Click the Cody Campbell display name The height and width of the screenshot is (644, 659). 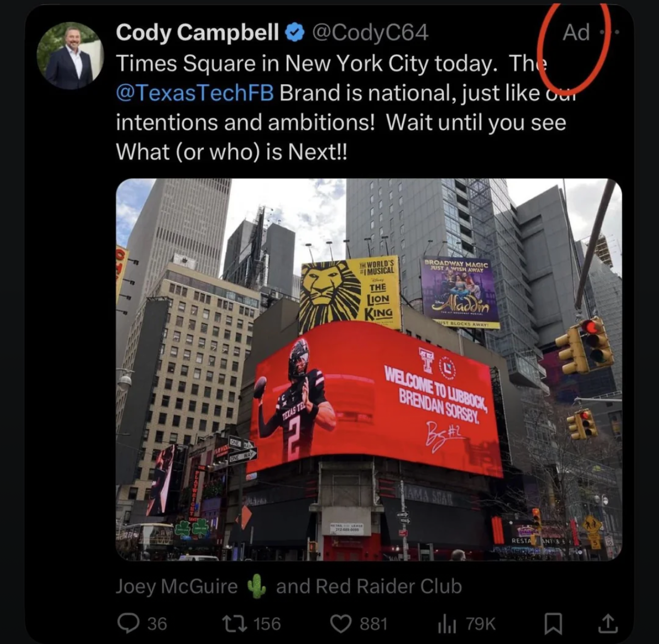197,32
